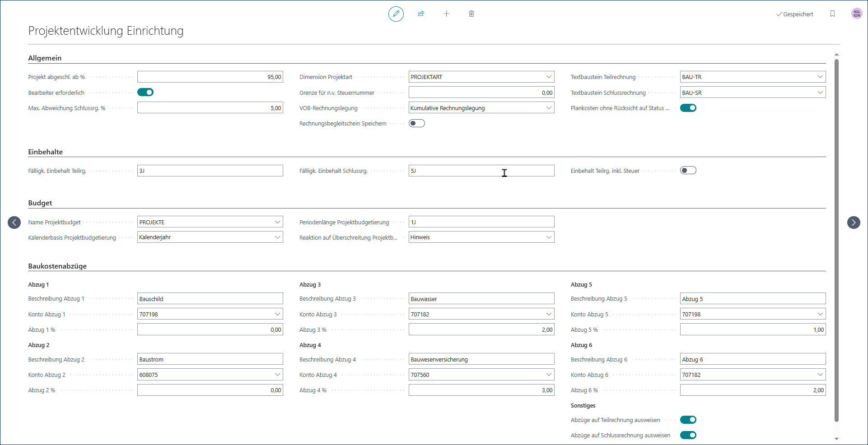The height and width of the screenshot is (445, 868).
Task: Turn on Einbehalt Teilrg. inkl. Steuer
Action: pos(688,171)
